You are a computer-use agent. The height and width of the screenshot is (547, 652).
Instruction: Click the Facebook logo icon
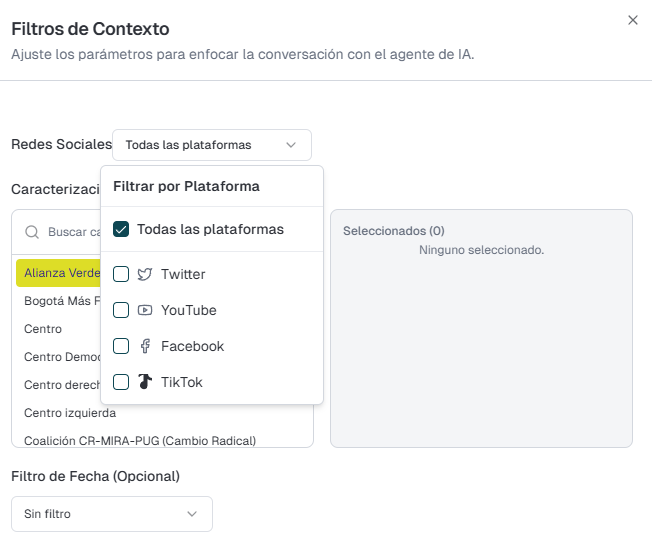pos(145,346)
